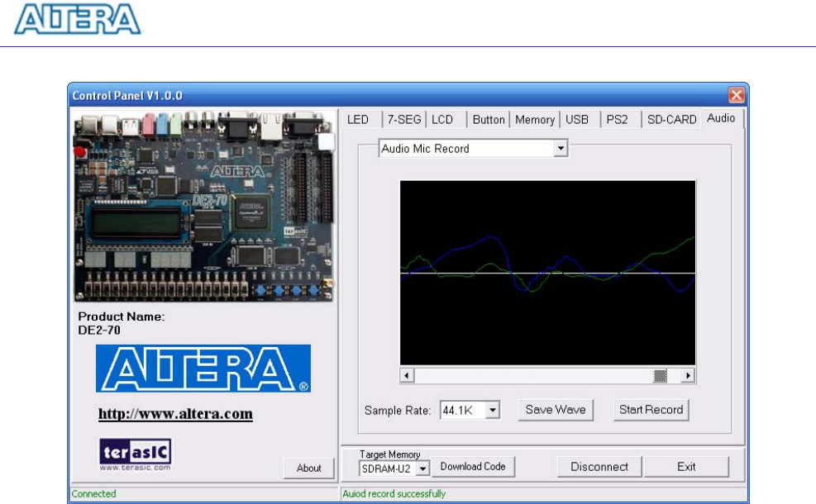Click inside the audio waveform display
816x504 pixels.
click(x=547, y=273)
